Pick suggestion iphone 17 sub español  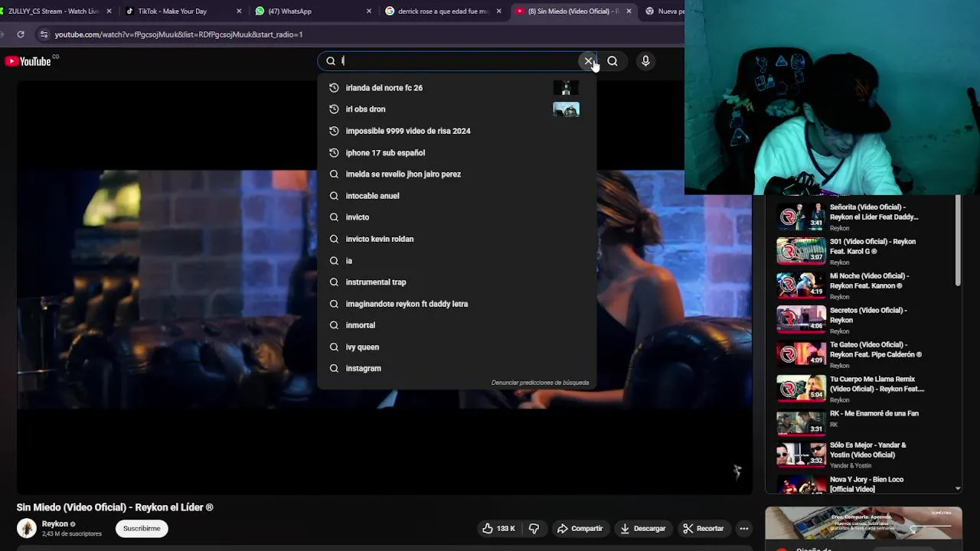[457, 152]
